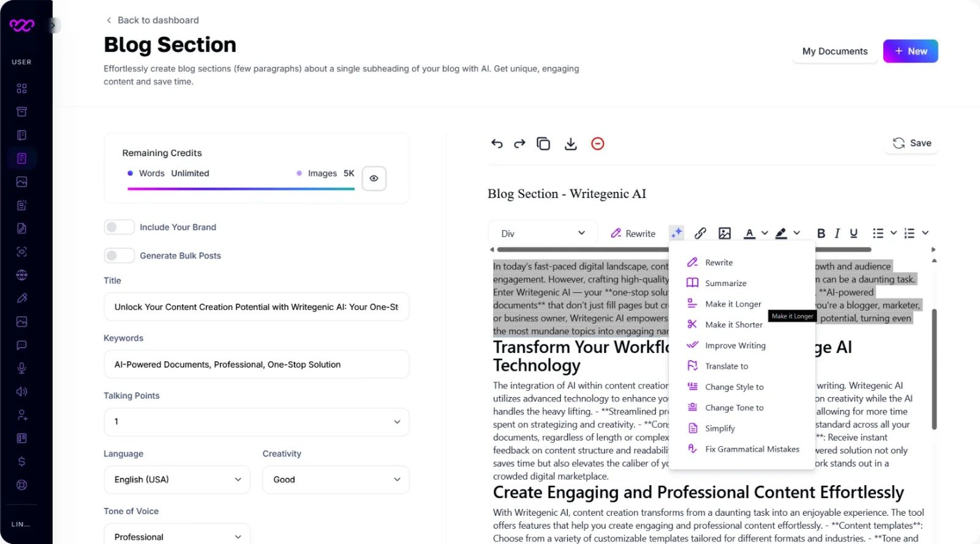Image resolution: width=980 pixels, height=544 pixels.
Task: Select Summarize in the AI menu
Action: (742, 283)
